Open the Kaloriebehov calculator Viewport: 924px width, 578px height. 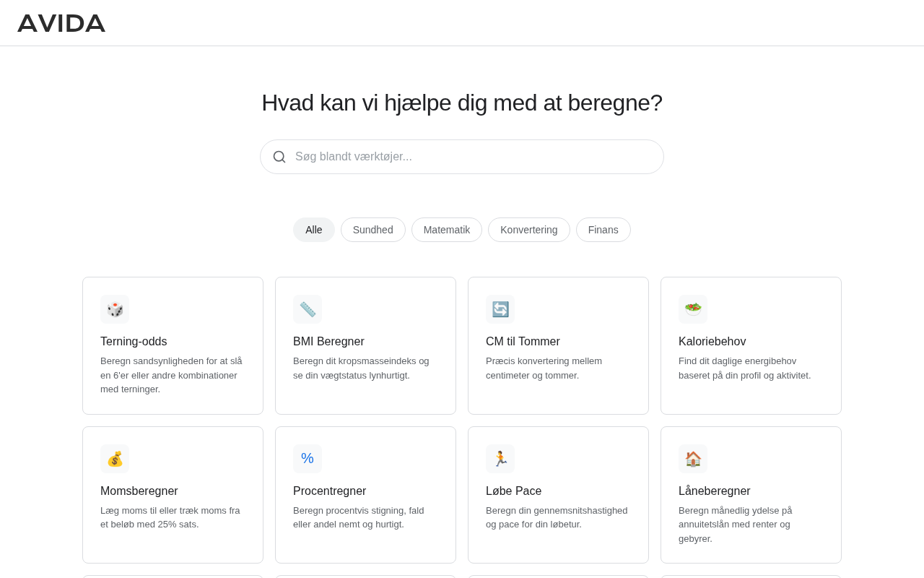tap(751, 345)
